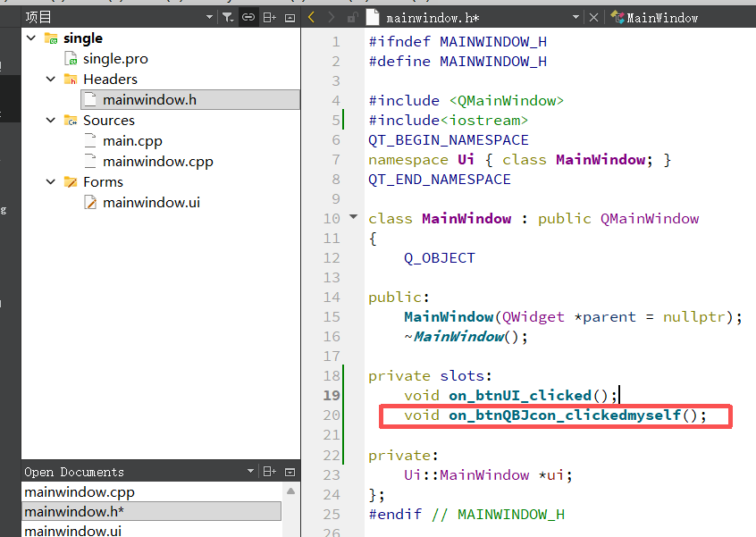Screen dimensions: 756x537
Task: Open the Open Documents panel dropdown
Action: pos(250,471)
